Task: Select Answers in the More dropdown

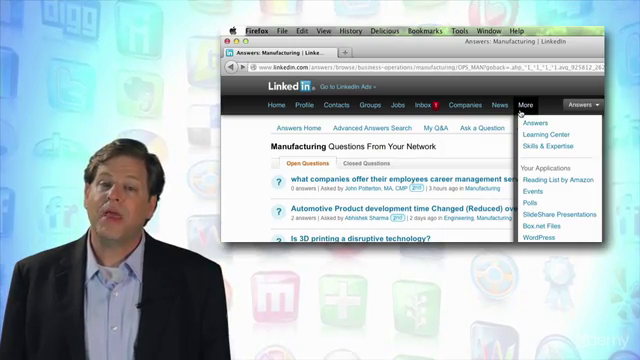Action: coord(535,123)
